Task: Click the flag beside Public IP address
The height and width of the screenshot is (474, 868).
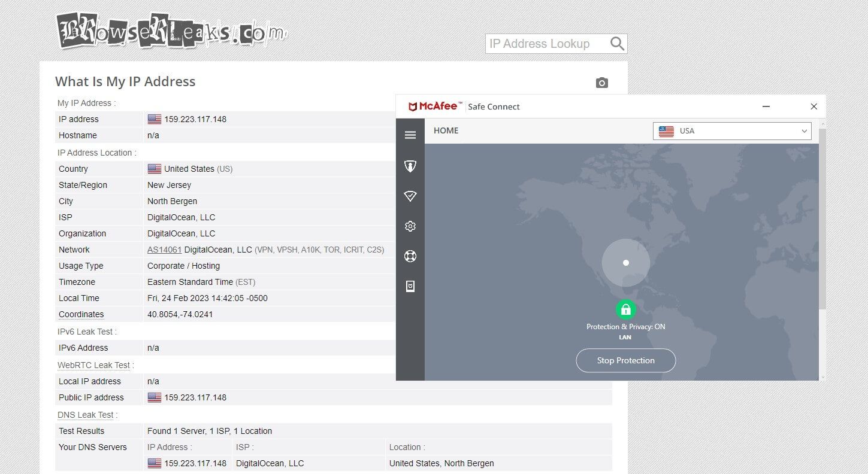Action: point(155,397)
